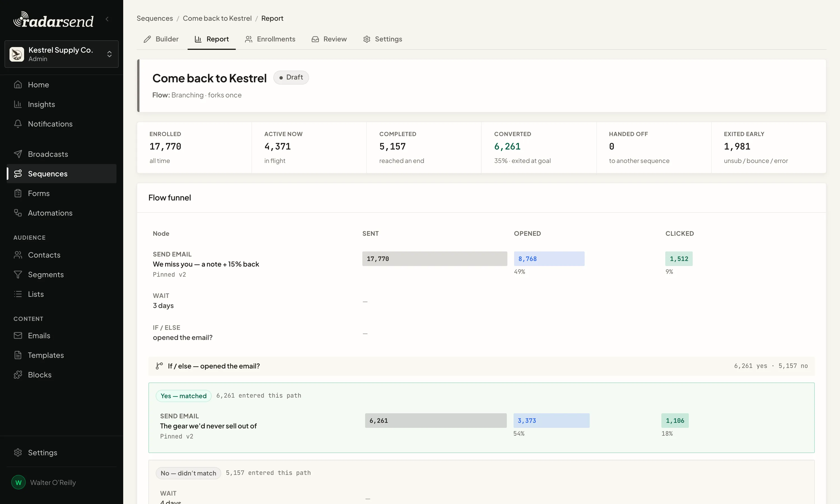The width and height of the screenshot is (840, 504).
Task: Click the Segments funnel icon
Action: tap(18, 274)
